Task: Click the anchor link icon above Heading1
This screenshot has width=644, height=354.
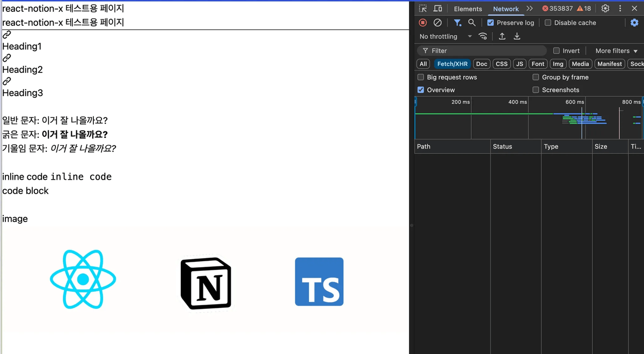Action: pos(6,34)
